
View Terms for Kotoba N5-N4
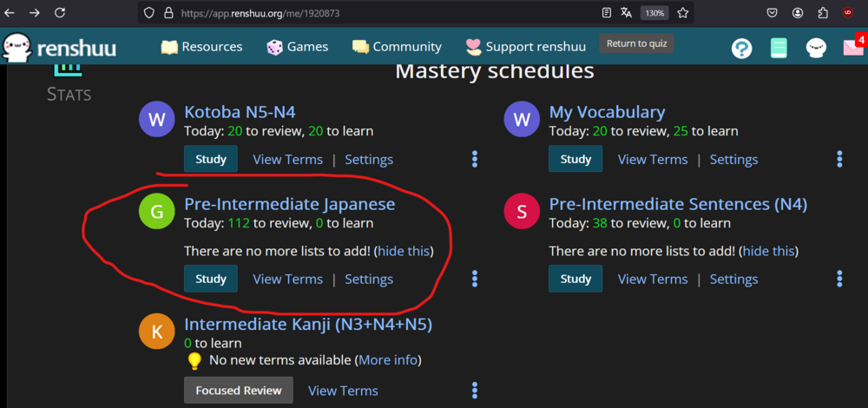point(288,160)
